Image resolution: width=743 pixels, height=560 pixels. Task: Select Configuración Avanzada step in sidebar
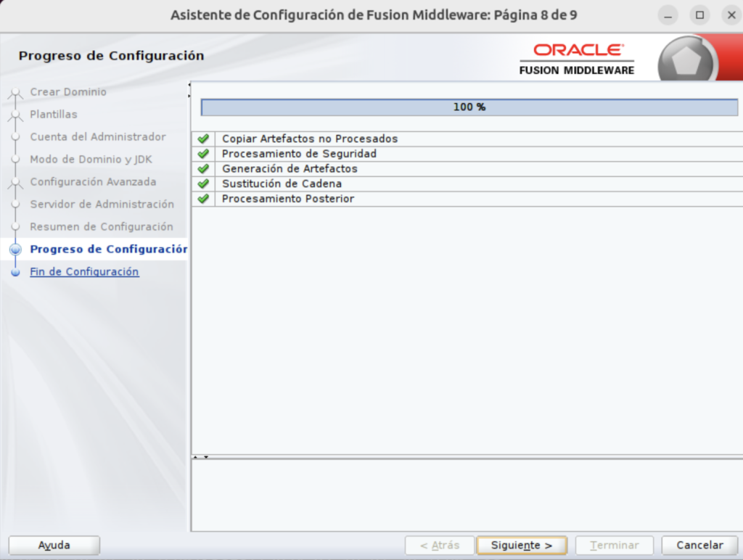point(93,182)
